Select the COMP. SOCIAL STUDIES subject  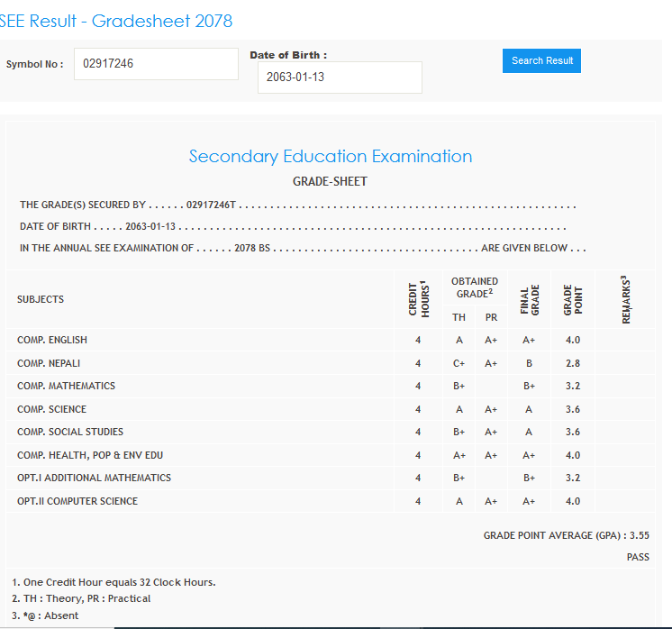click(70, 432)
